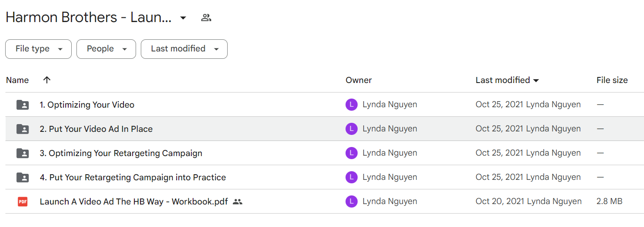Open the File type filter dropdown
The image size is (644, 227).
pyautogui.click(x=38, y=49)
